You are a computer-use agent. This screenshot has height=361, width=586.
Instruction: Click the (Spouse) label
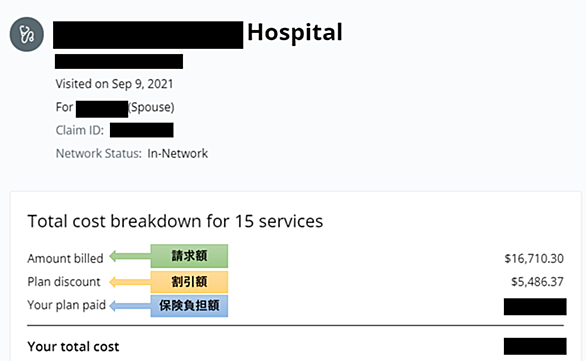pyautogui.click(x=151, y=107)
